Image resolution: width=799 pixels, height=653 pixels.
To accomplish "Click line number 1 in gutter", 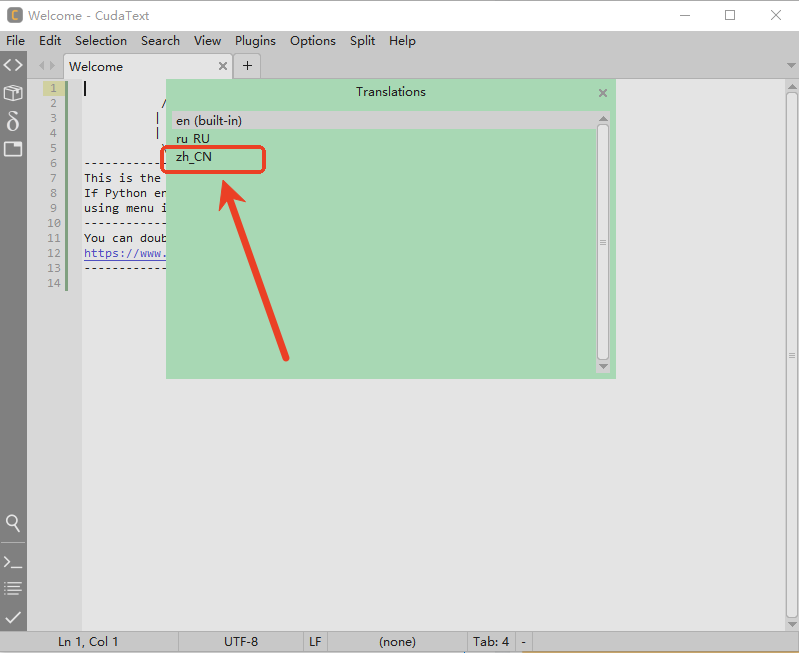I will coord(54,88).
